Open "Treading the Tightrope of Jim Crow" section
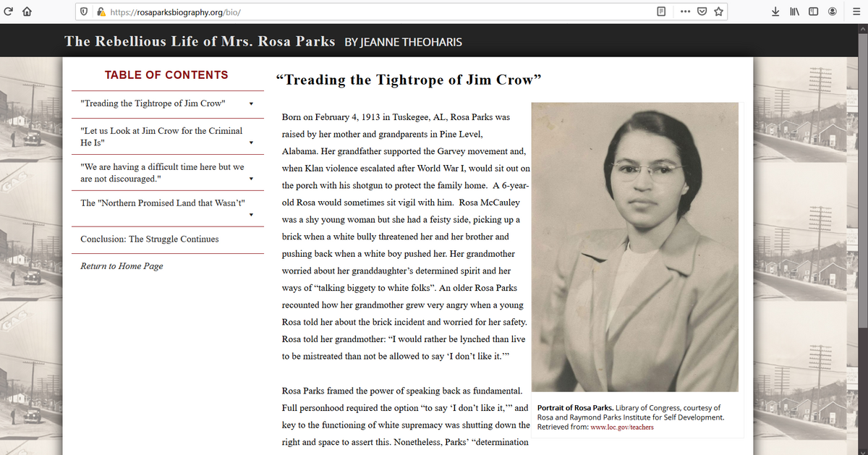 pyautogui.click(x=153, y=103)
